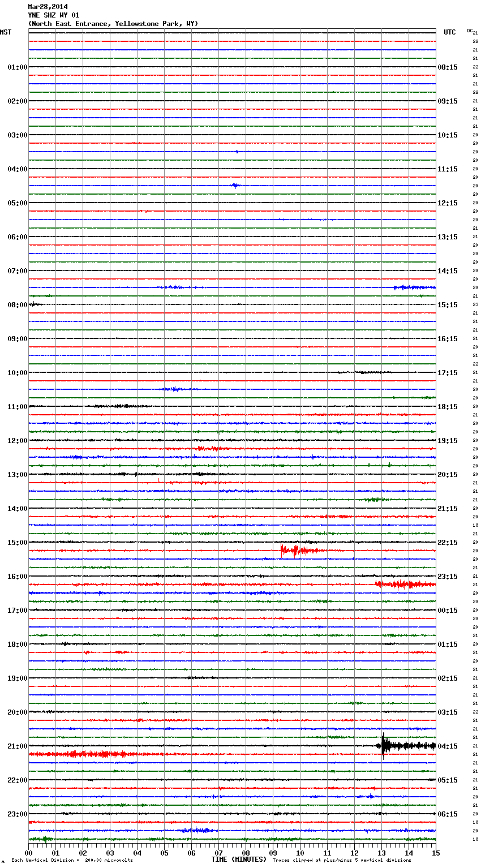Viewport: 481px width, 868px height.
Task: Click the 05:00 MST time label
Action: pyautogui.click(x=18, y=203)
